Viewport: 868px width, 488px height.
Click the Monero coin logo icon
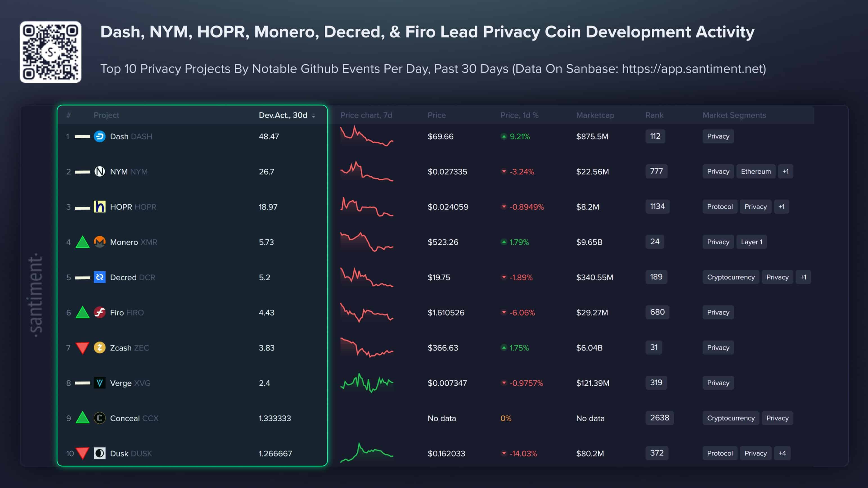coord(99,242)
